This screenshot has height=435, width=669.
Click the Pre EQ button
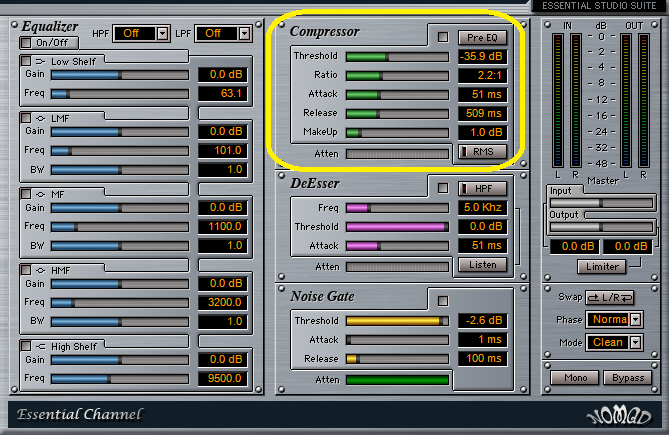pyautogui.click(x=482, y=38)
